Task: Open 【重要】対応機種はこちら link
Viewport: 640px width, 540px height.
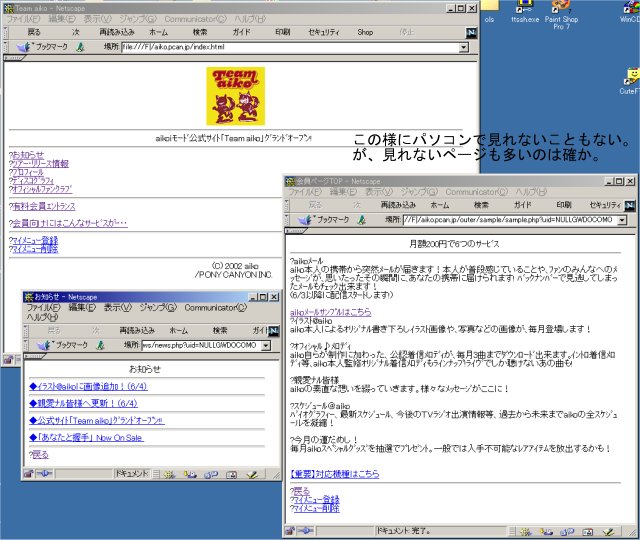Action: pos(335,474)
